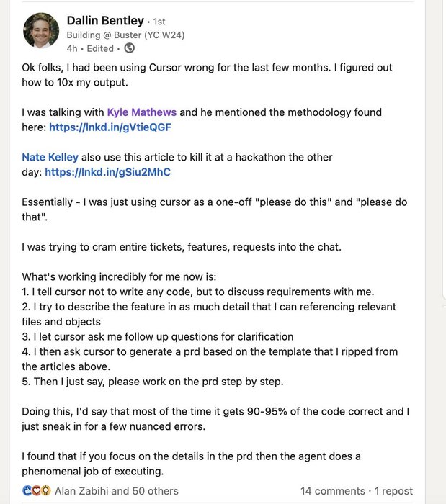The width and height of the screenshot is (446, 504).
Task: Click the final paragraph about the prd details
Action: pyautogui.click(x=191, y=464)
